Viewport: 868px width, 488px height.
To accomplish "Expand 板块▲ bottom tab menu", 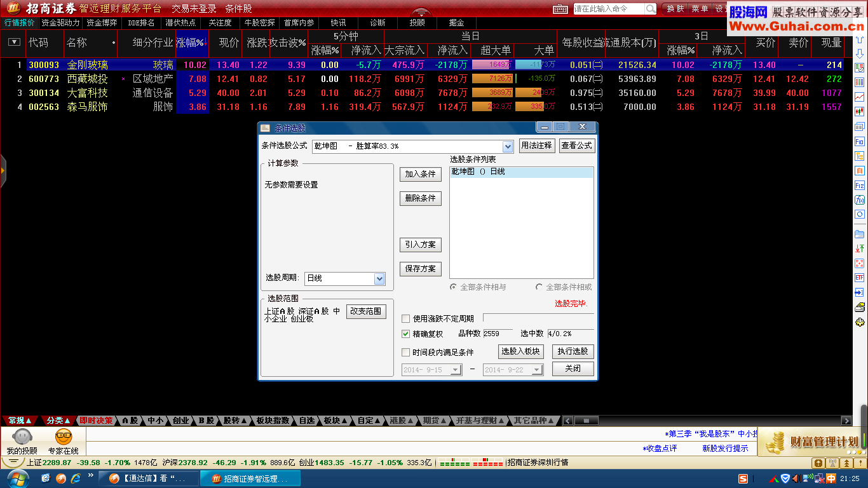I will pyautogui.click(x=336, y=421).
